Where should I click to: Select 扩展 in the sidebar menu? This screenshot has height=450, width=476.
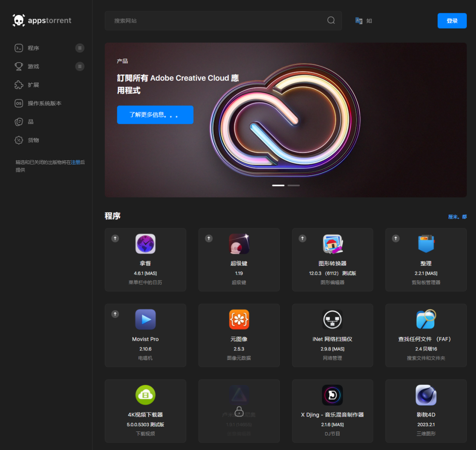click(x=33, y=85)
